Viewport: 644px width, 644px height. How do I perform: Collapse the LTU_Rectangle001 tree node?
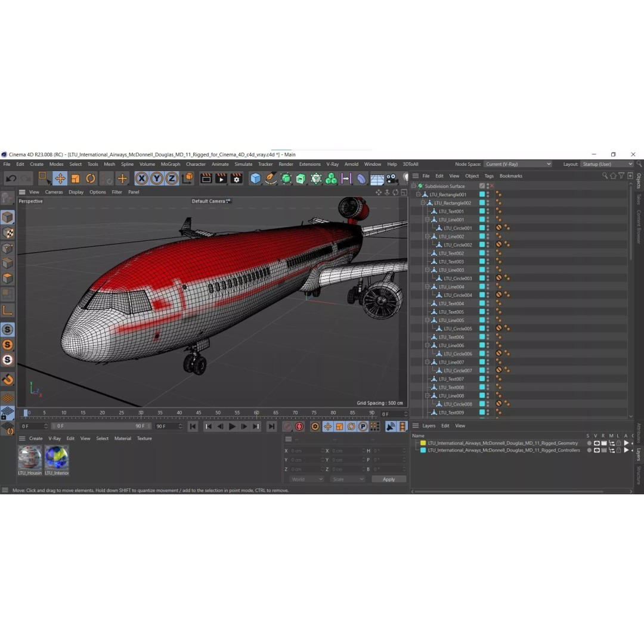click(x=419, y=194)
